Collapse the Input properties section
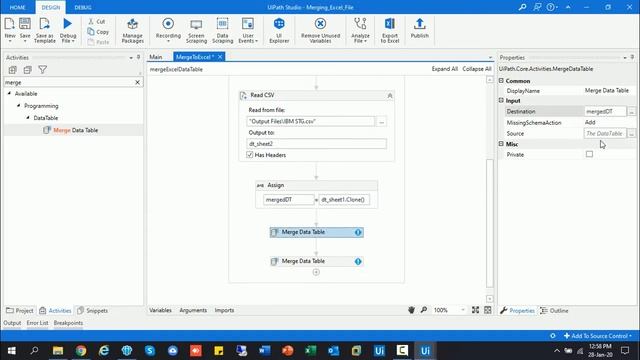The height and width of the screenshot is (360, 640). tap(501, 100)
